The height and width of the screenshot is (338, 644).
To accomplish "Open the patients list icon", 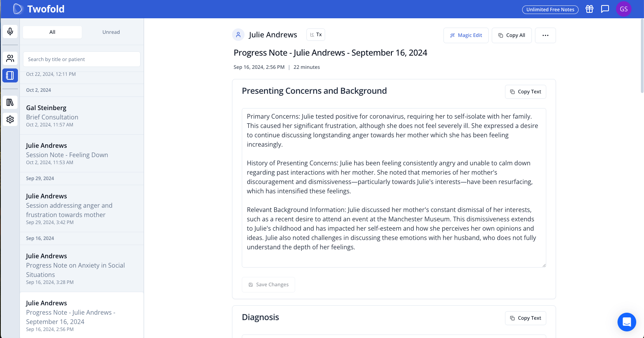I will pyautogui.click(x=10, y=58).
